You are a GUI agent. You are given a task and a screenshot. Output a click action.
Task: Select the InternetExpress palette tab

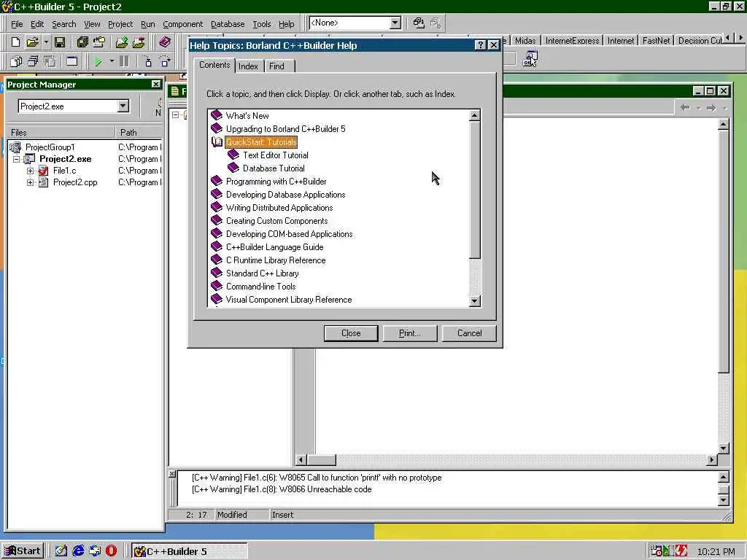pyautogui.click(x=572, y=41)
